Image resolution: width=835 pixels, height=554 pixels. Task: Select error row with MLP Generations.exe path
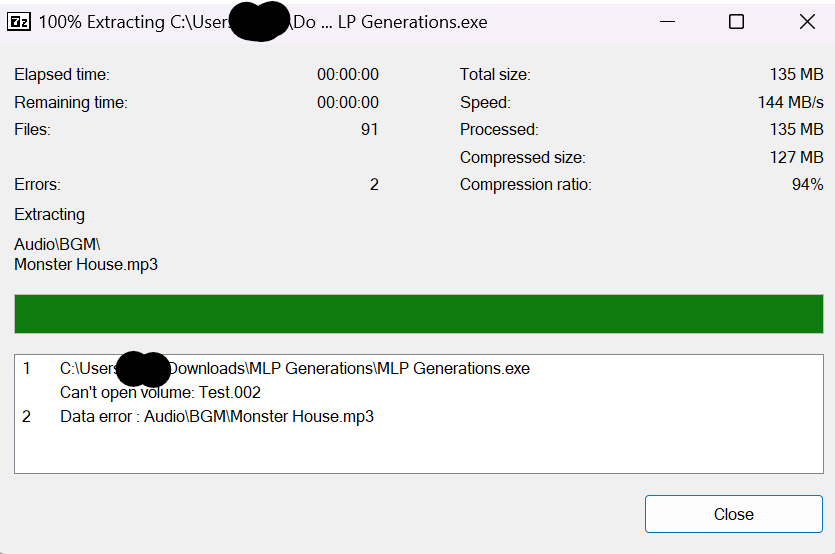(x=295, y=368)
